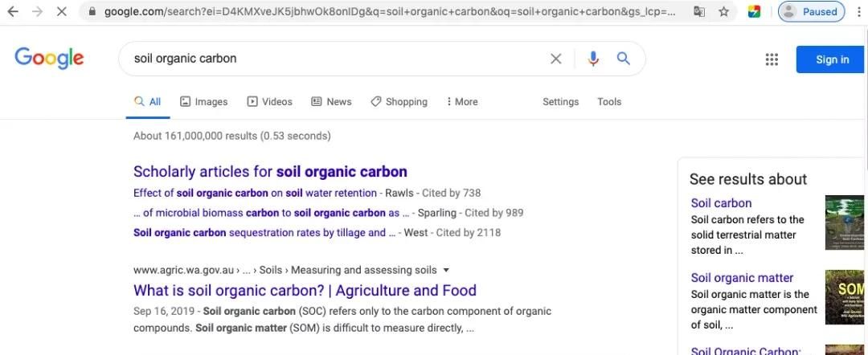Open the translate page icon in address bar

click(x=699, y=11)
